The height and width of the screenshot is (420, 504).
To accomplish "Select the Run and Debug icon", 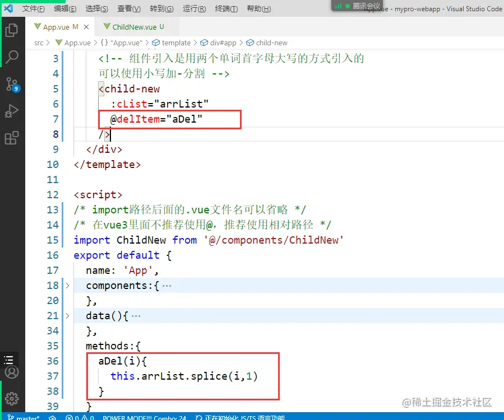I will (x=12, y=111).
